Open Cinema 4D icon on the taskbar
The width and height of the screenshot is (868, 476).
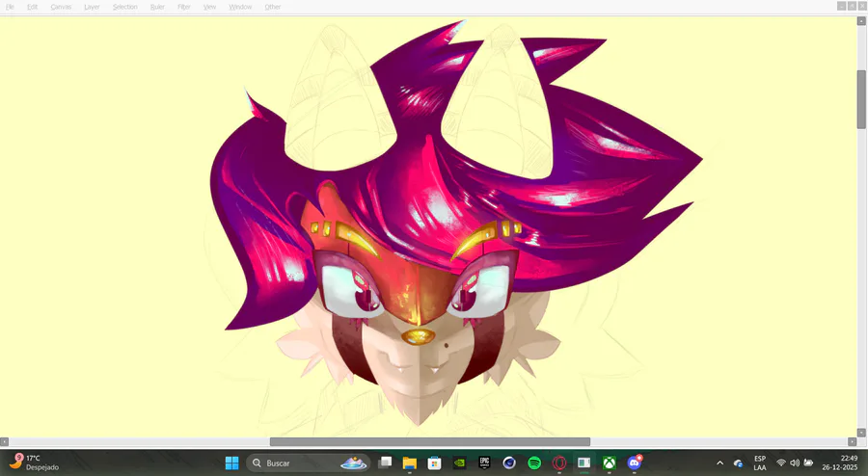click(x=509, y=463)
